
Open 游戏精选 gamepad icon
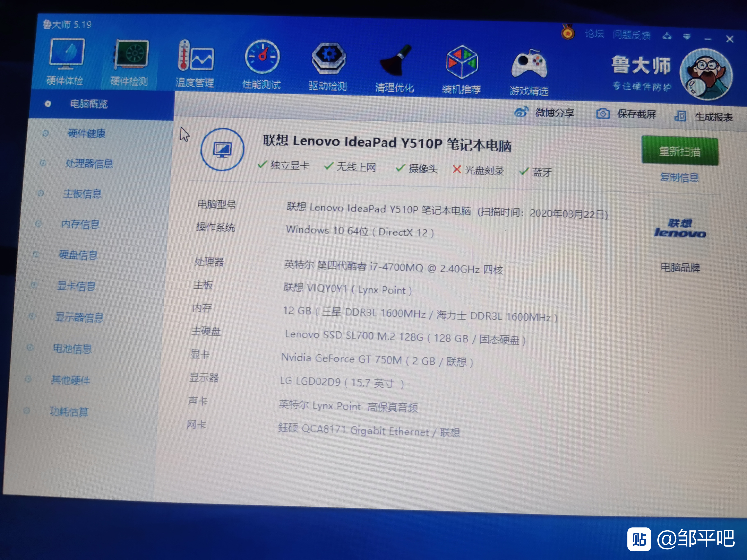(x=529, y=73)
